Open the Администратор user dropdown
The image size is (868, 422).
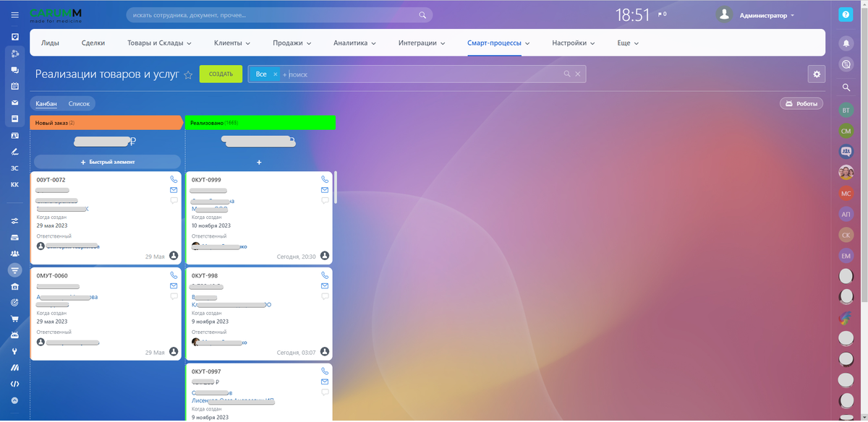(767, 15)
